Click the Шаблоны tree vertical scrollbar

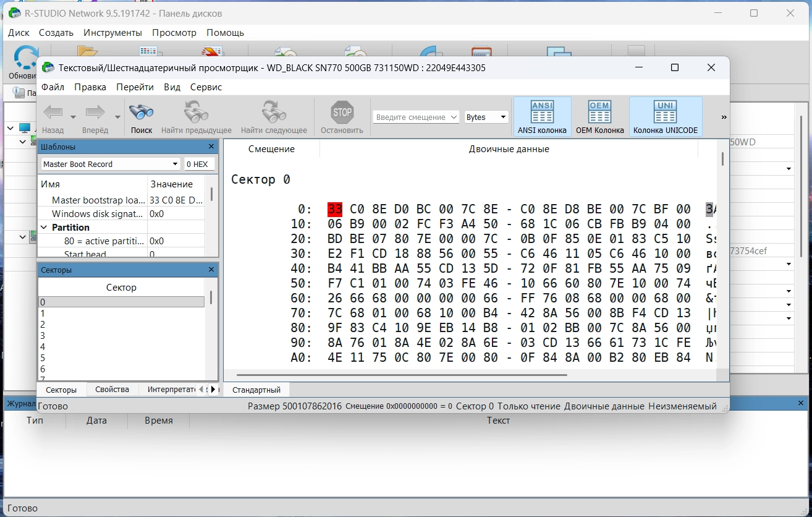tap(211, 194)
